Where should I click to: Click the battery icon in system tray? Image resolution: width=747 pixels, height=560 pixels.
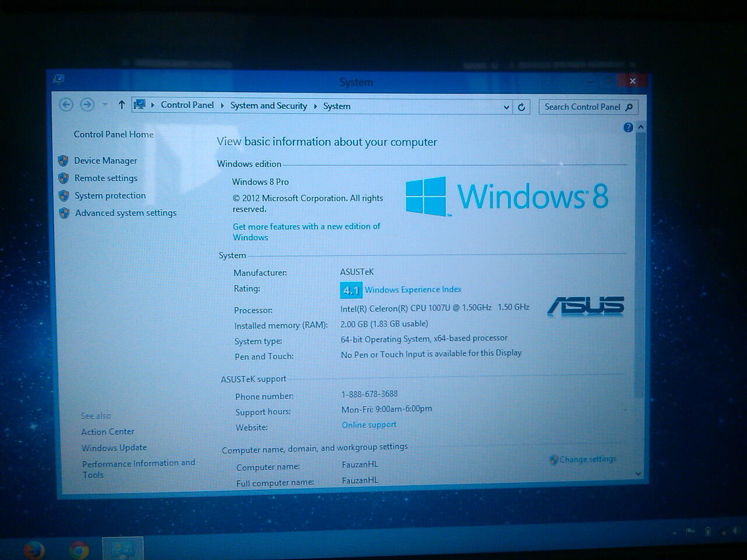click(x=707, y=531)
